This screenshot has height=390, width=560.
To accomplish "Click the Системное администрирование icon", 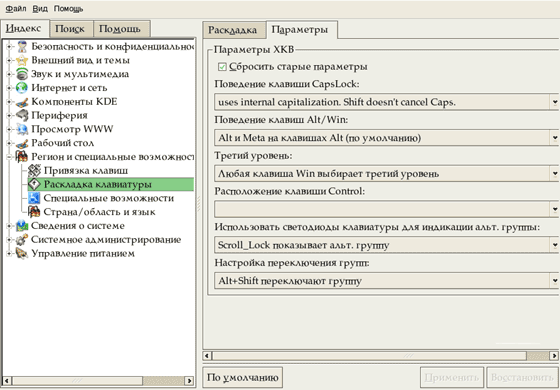I will [x=22, y=240].
